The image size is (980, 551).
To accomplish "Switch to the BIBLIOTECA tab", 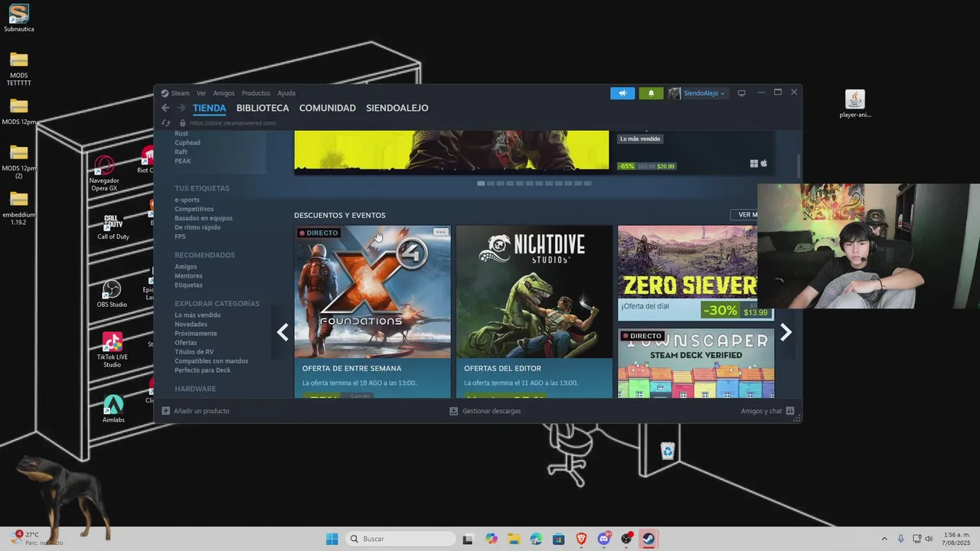I will [x=263, y=108].
